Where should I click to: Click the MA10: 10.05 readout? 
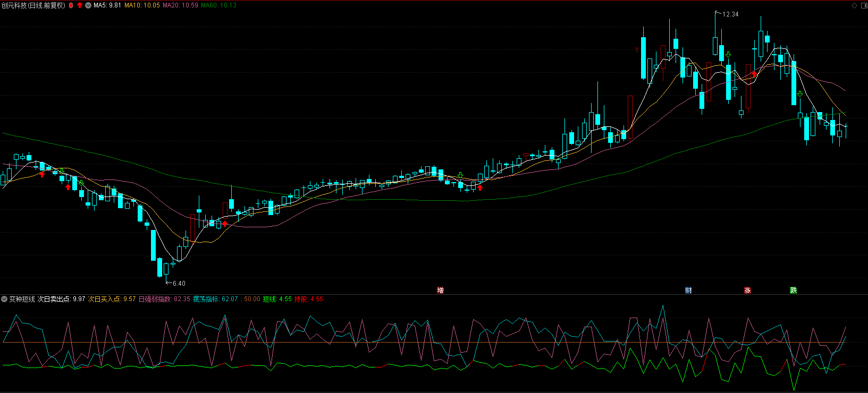142,5
